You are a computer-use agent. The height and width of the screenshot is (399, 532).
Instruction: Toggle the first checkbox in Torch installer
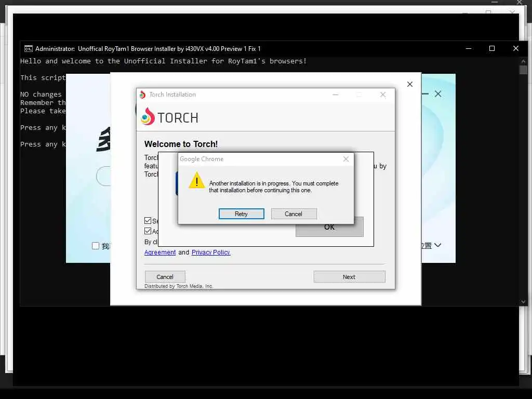[x=148, y=220]
